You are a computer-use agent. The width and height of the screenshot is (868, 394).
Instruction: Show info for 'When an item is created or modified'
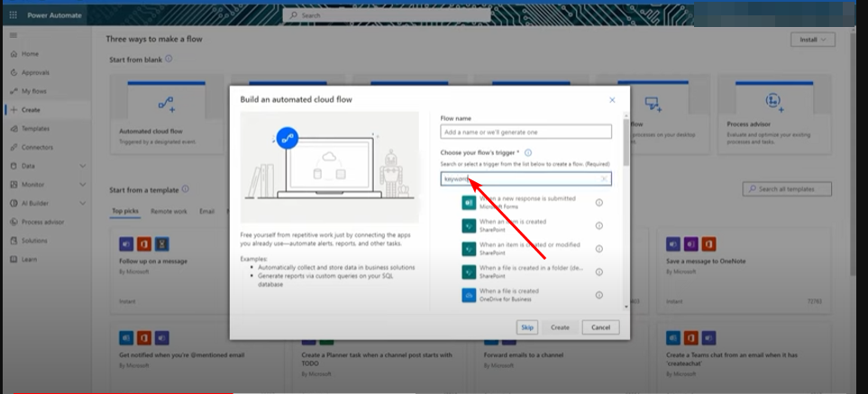[599, 249]
